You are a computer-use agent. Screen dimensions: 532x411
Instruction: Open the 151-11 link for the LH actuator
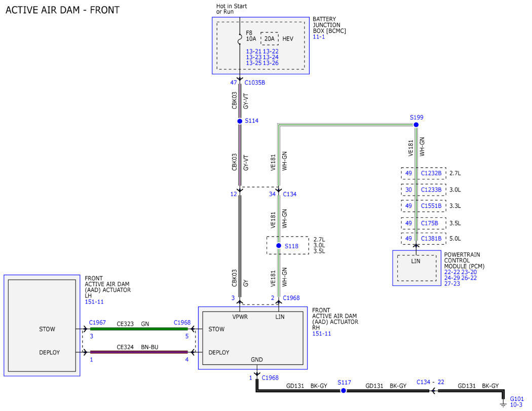94,302
